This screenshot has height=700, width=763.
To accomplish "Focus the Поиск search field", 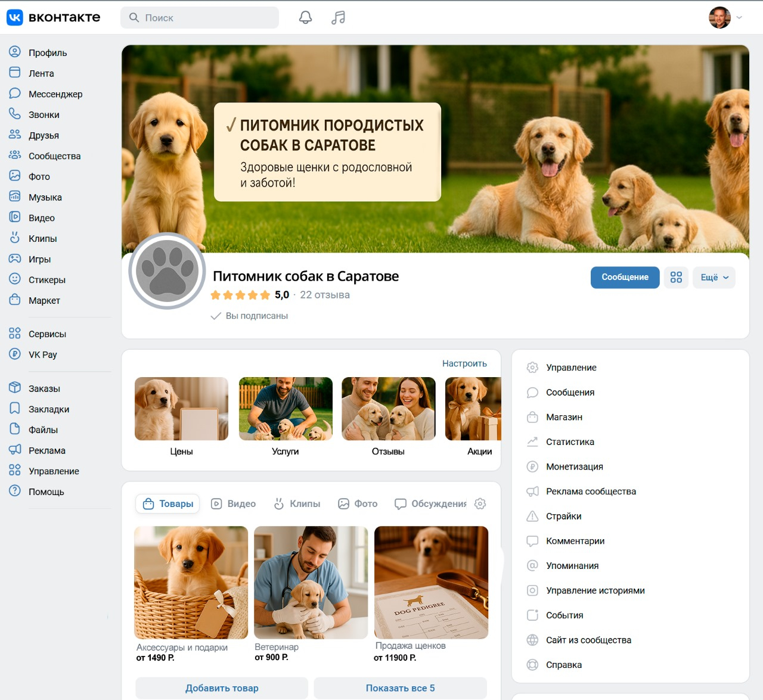I will click(x=200, y=18).
